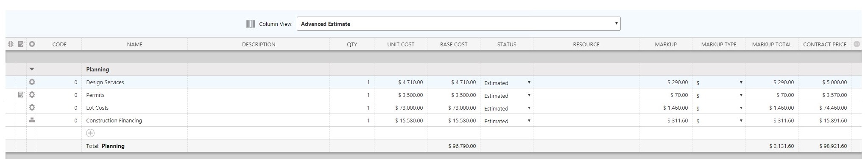Image resolution: width=868 pixels, height=159 pixels.
Task: Collapse the Planning group arrow
Action: (x=32, y=69)
